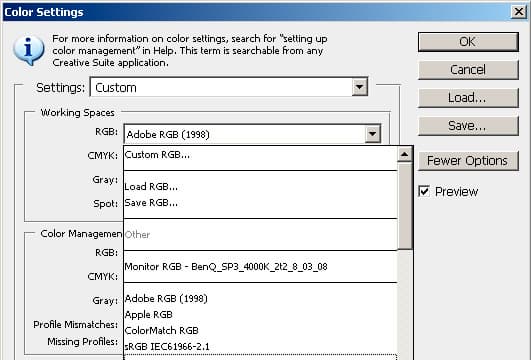Click the dropdown list scrollbar thumb
The width and height of the screenshot is (531, 360).
[x=405, y=206]
